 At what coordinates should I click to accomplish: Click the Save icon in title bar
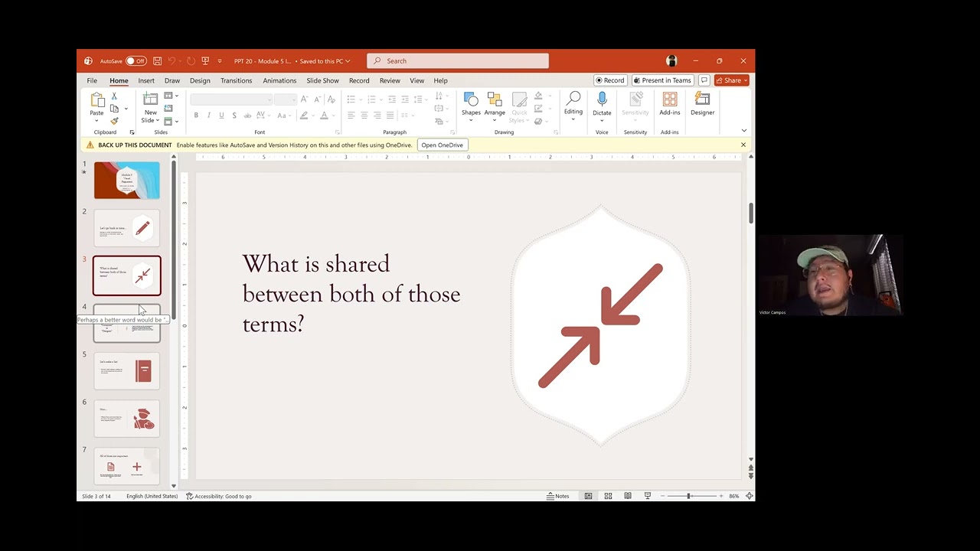157,61
